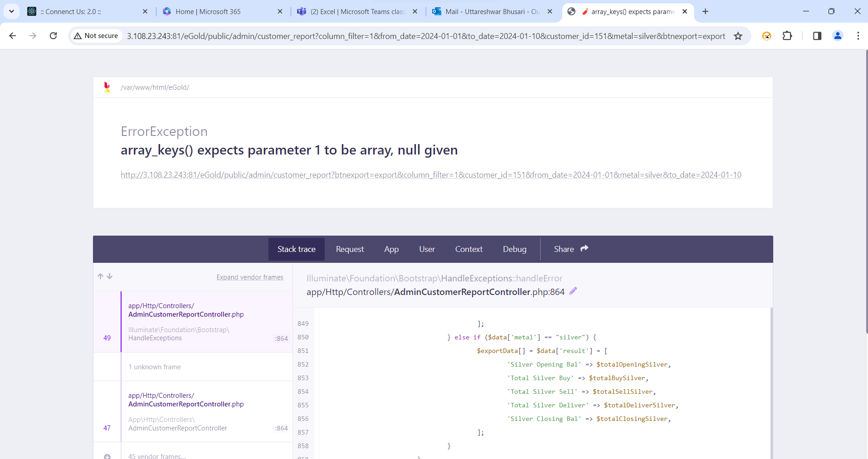Screen dimensions: 868x459
Task: Go back to previous page
Action: (13, 36)
